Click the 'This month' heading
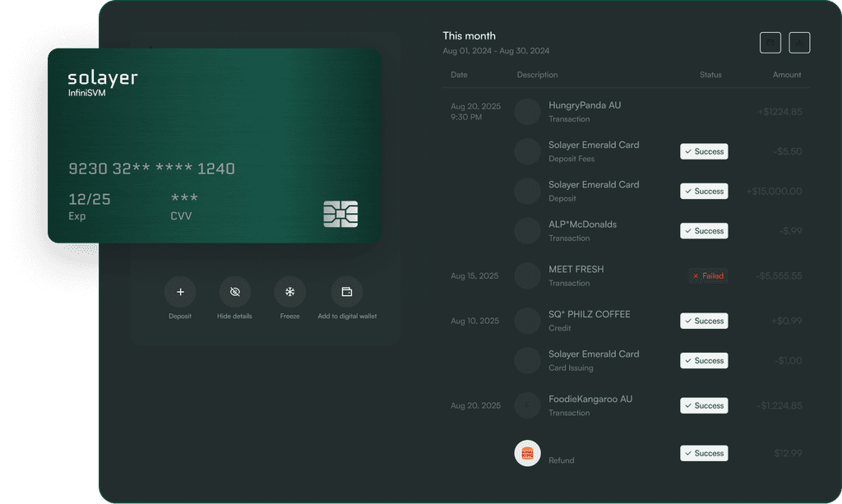 point(469,36)
